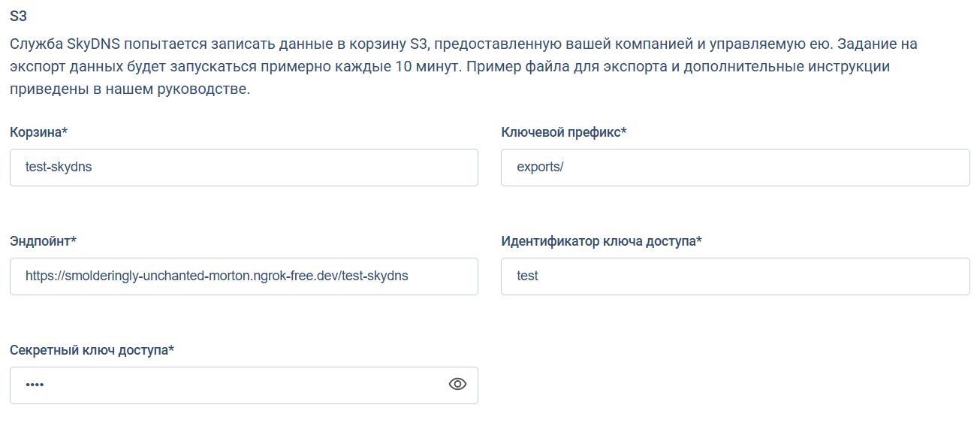Viewport: 980px width, 426px height.
Task: Click the "S3" section heading
Action: click(x=19, y=16)
